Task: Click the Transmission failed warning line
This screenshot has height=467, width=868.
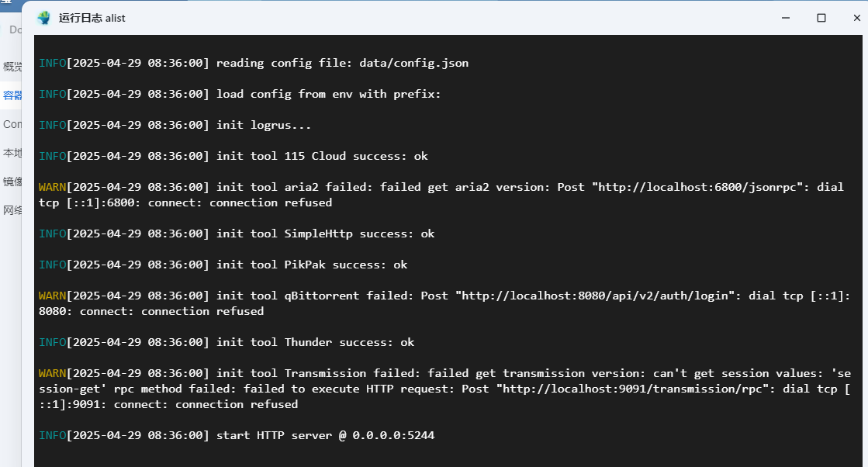Action: [x=444, y=389]
